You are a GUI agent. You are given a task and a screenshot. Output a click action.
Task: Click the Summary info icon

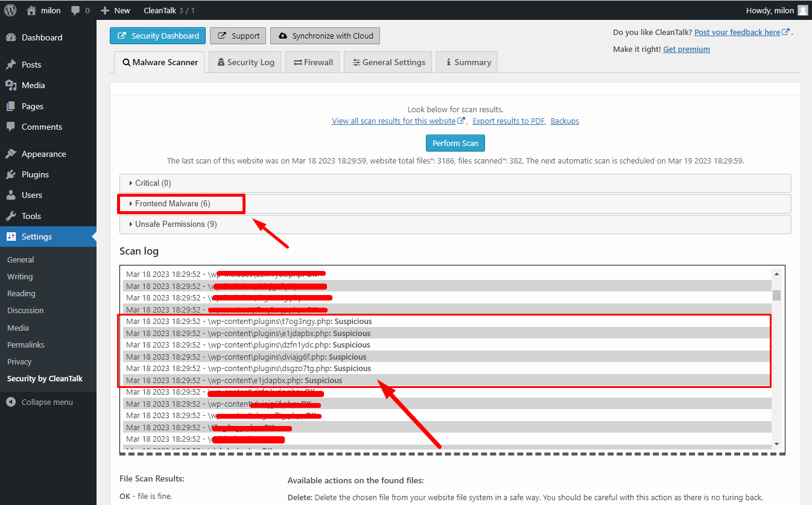click(x=448, y=62)
